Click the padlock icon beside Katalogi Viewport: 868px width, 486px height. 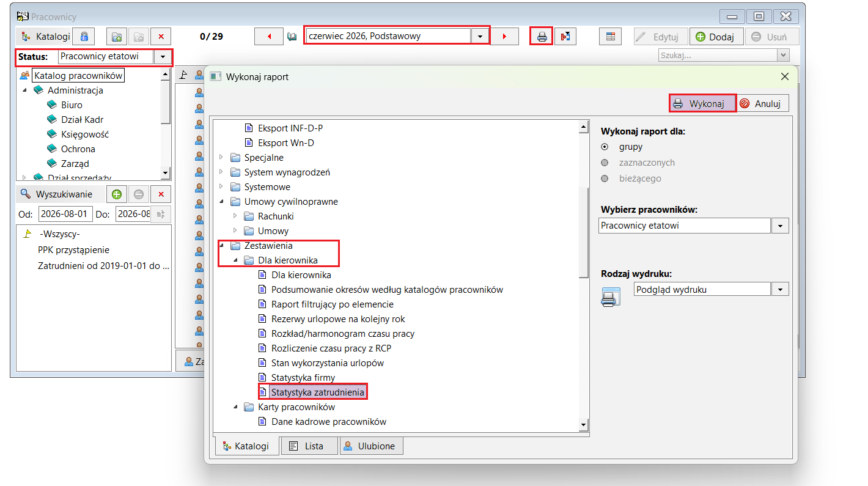(84, 36)
